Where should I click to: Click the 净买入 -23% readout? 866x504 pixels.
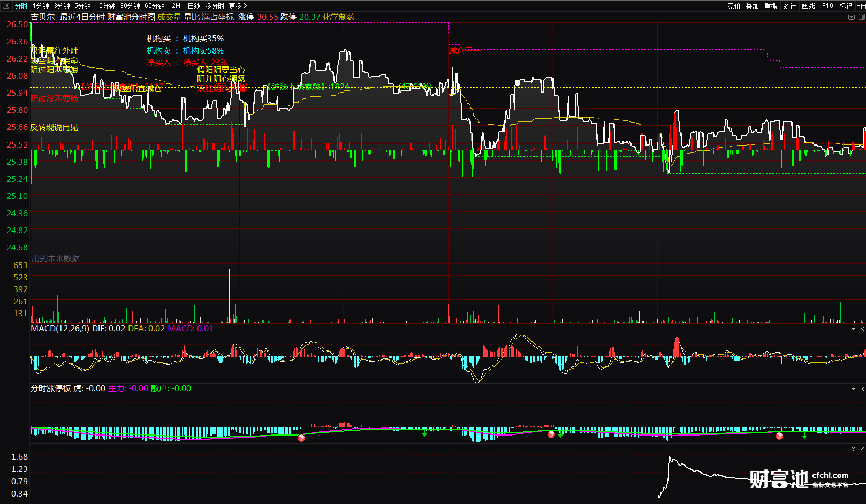tap(205, 63)
